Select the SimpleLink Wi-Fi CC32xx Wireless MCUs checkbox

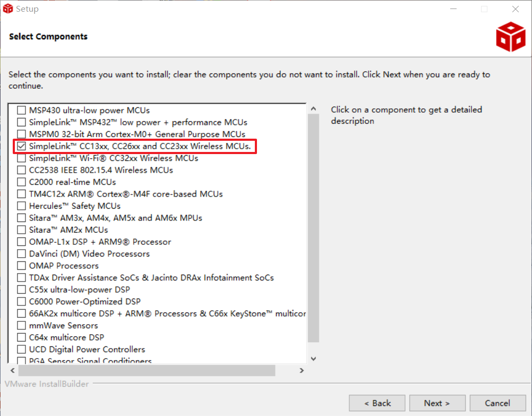21,158
